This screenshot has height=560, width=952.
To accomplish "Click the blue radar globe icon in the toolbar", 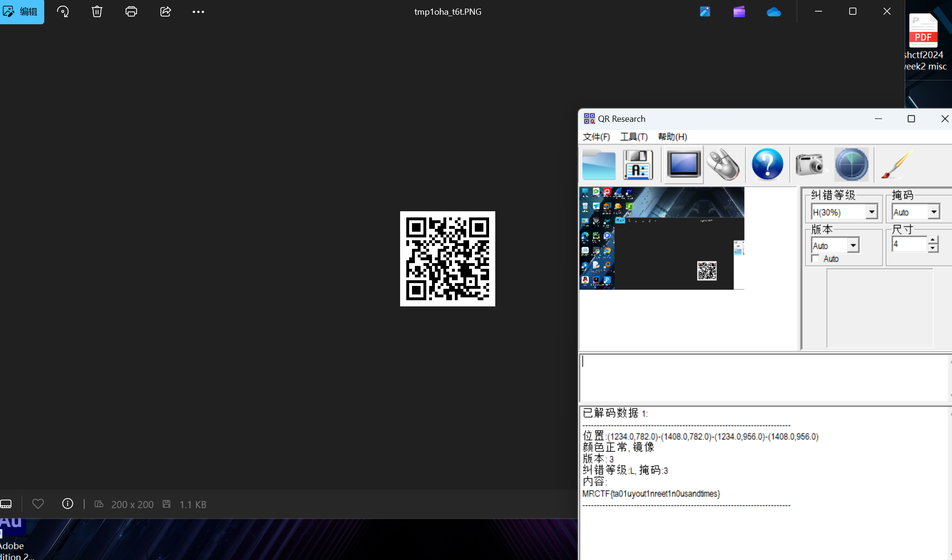I will click(851, 165).
